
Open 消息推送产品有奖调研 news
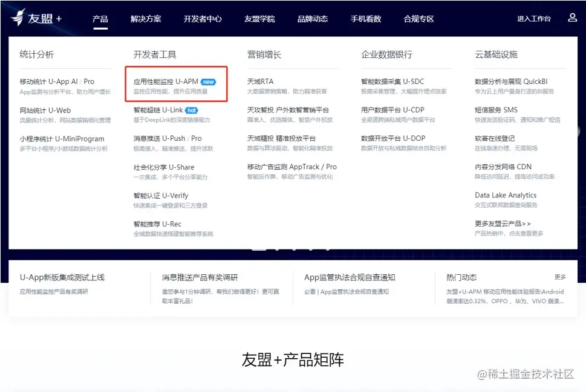(x=200, y=277)
